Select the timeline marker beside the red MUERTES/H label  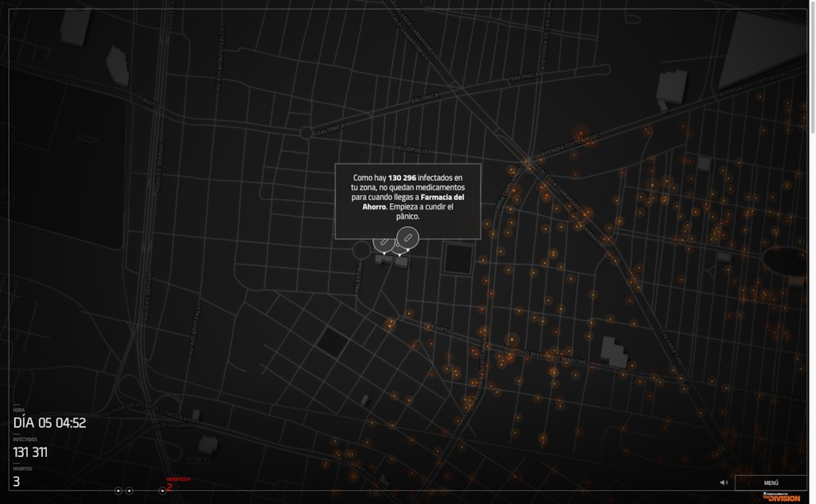pos(163,490)
